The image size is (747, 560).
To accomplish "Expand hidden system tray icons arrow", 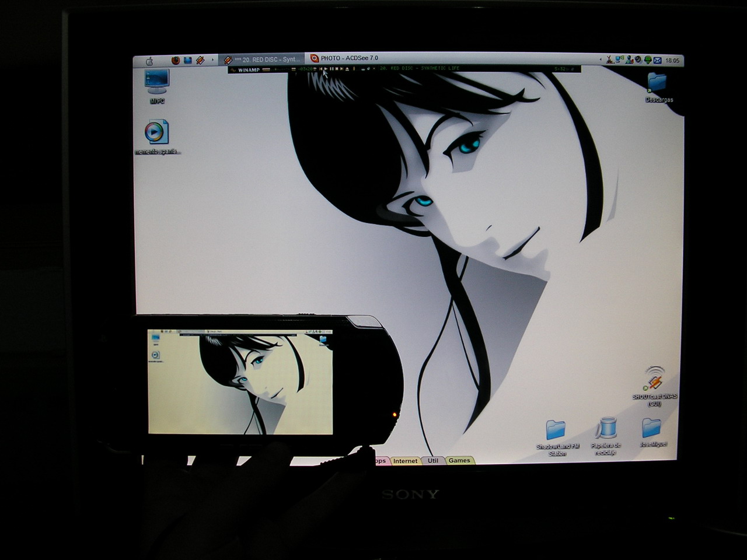I will [601, 60].
